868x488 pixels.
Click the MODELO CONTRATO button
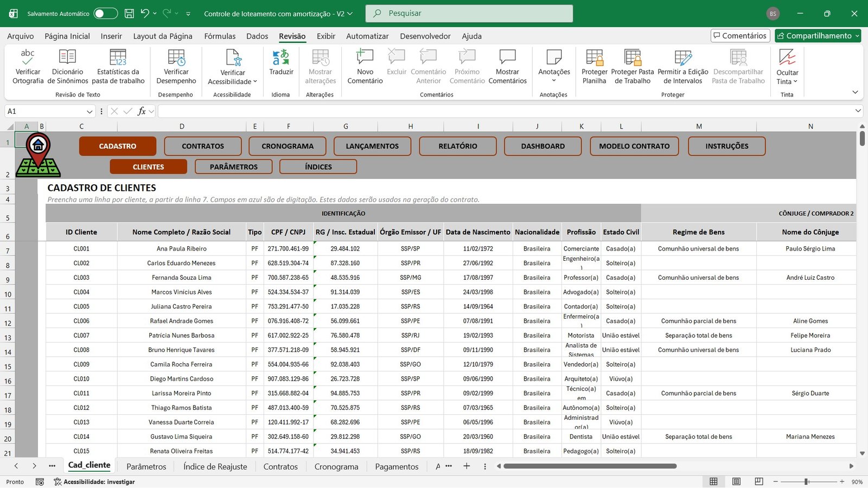pos(634,146)
